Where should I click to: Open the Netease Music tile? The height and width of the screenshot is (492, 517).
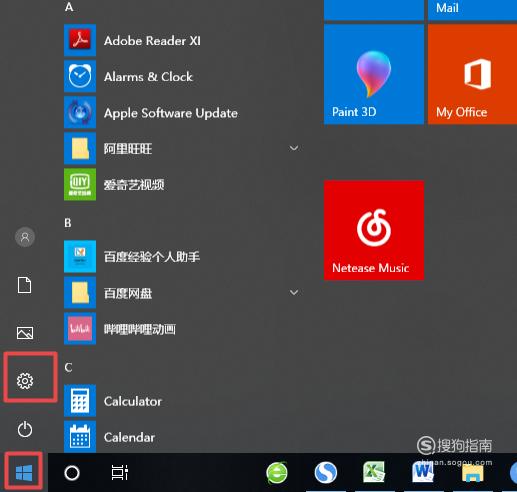click(374, 230)
